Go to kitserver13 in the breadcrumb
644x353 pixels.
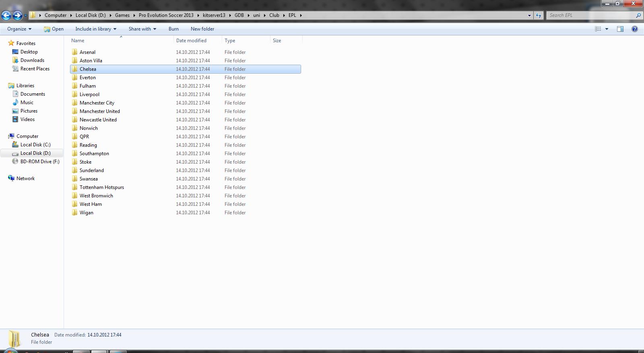pos(214,15)
